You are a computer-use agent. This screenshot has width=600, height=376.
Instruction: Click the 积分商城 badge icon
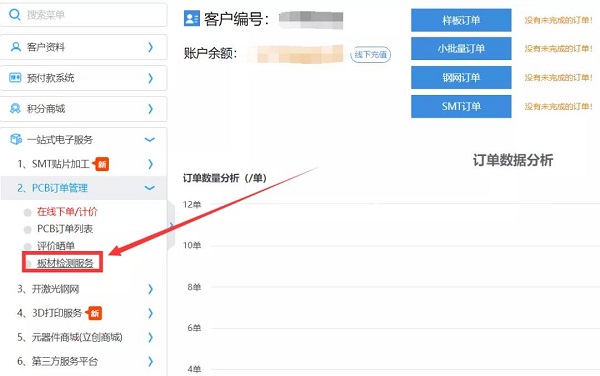[15, 109]
